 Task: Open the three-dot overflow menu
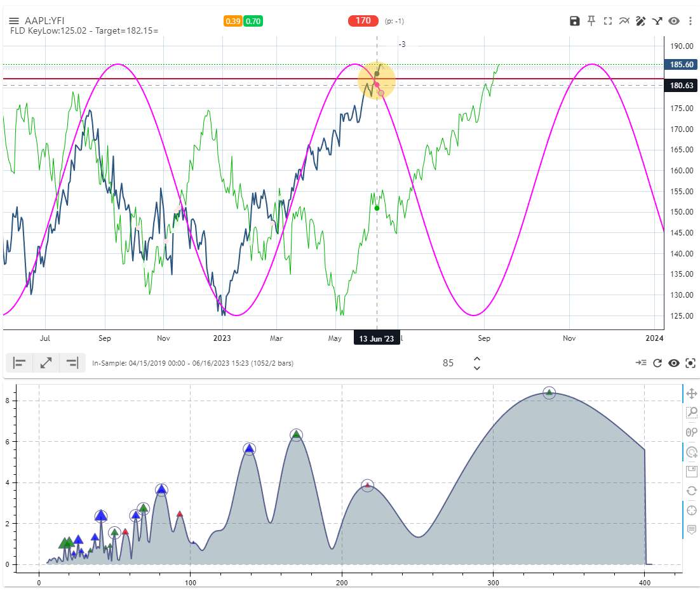[x=691, y=20]
